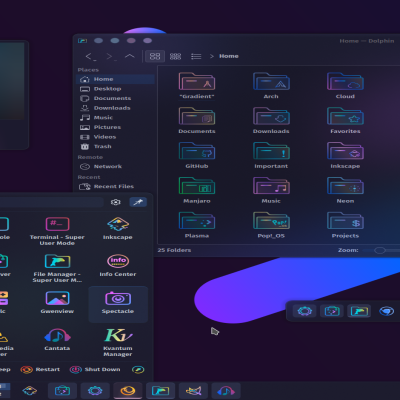Viewport: 400px width, 400px height.
Task: Open Desktop in Places sidebar
Action: (x=115, y=89)
